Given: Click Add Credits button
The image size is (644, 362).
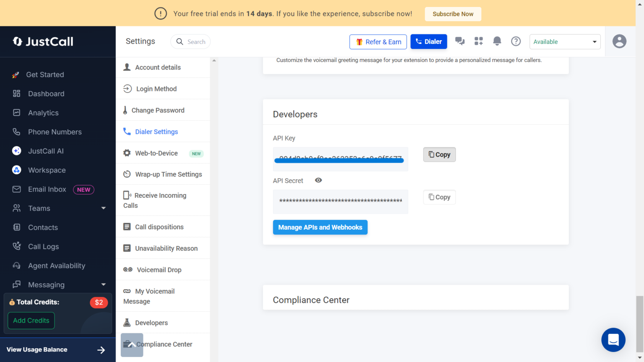Looking at the screenshot, I should (31, 321).
